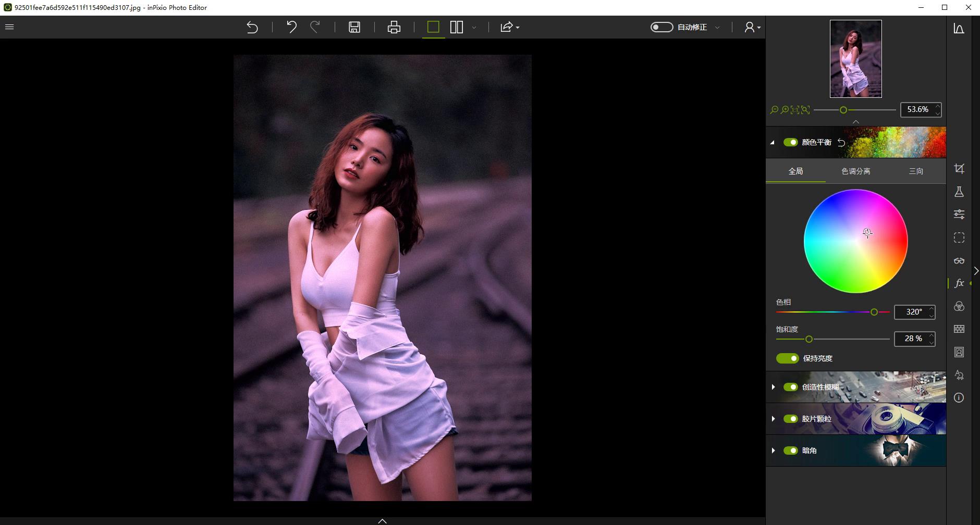Viewport: 980px width, 525px height.
Task: Revert to original with the back arrow icon
Action: point(252,27)
